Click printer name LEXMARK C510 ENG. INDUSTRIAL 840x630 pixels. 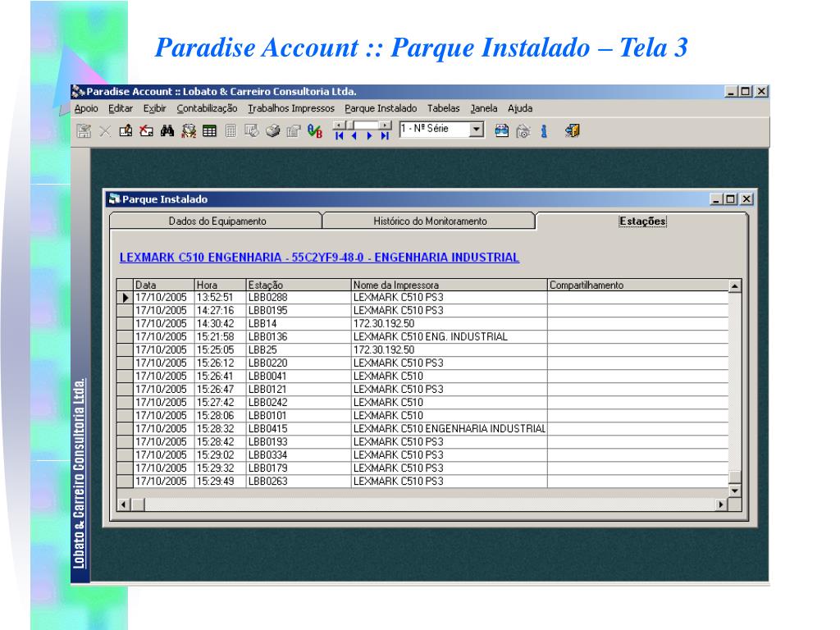click(450, 337)
